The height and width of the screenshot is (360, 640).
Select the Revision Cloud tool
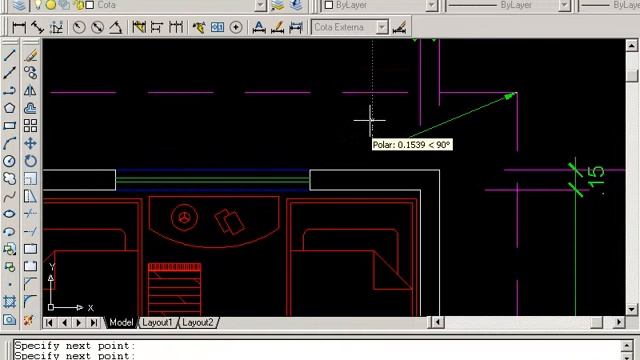(x=9, y=178)
